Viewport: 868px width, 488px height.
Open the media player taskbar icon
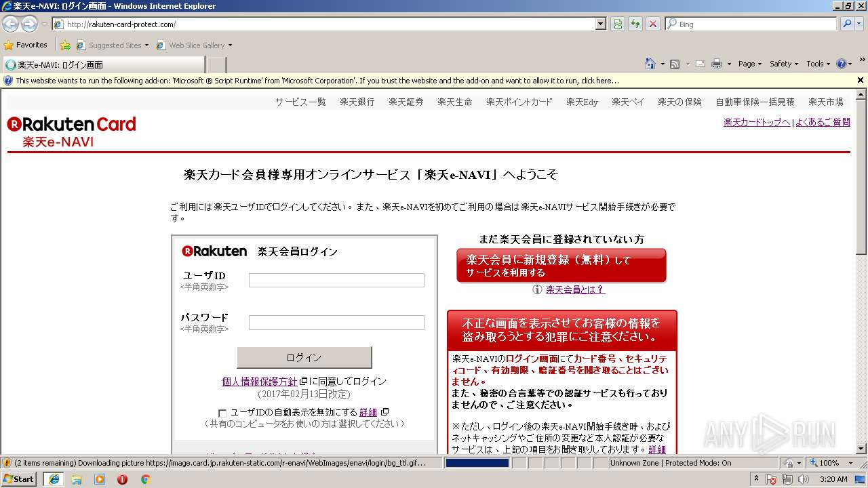pyautogui.click(x=100, y=479)
